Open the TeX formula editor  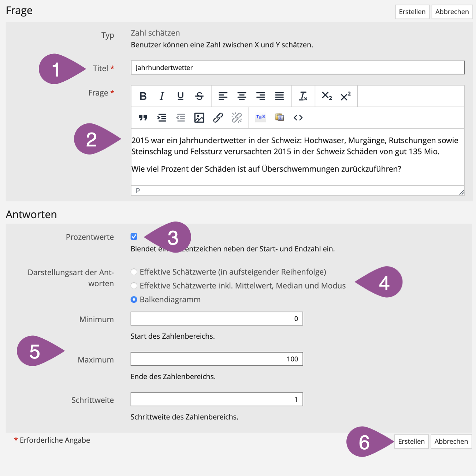(261, 118)
